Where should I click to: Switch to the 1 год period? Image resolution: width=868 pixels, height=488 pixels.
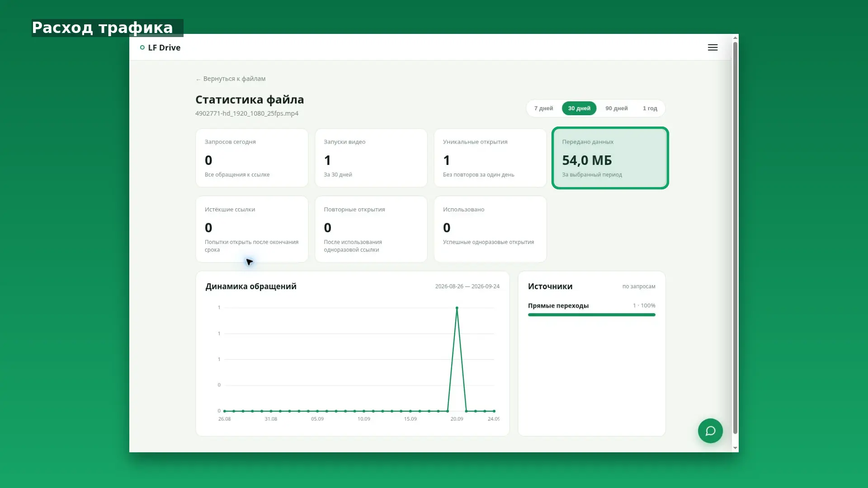[650, 108]
